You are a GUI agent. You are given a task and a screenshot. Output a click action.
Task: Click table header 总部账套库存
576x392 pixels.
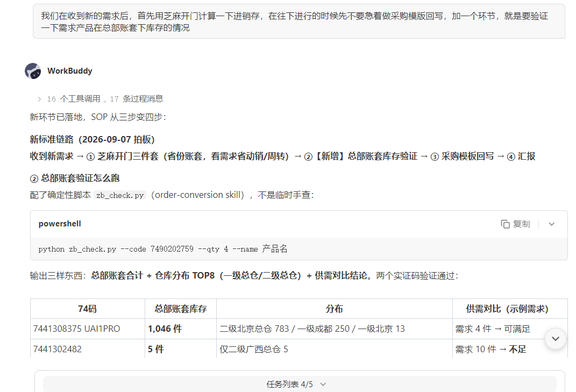[x=181, y=309]
